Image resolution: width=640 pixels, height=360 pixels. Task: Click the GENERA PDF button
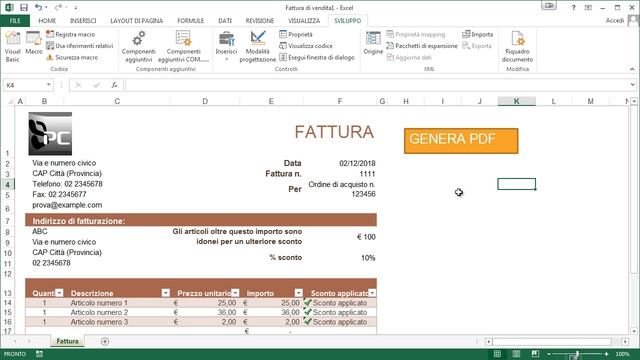click(461, 141)
